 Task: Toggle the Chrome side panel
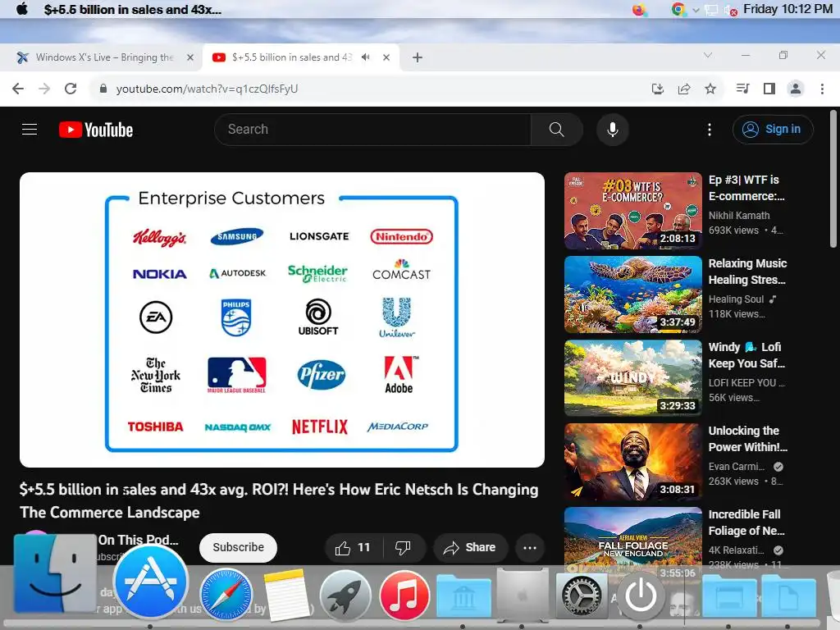tap(769, 89)
